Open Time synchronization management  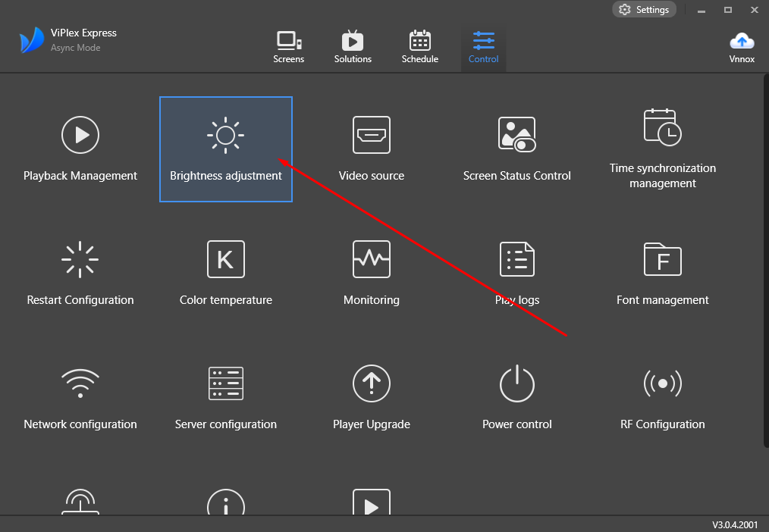tap(663, 149)
